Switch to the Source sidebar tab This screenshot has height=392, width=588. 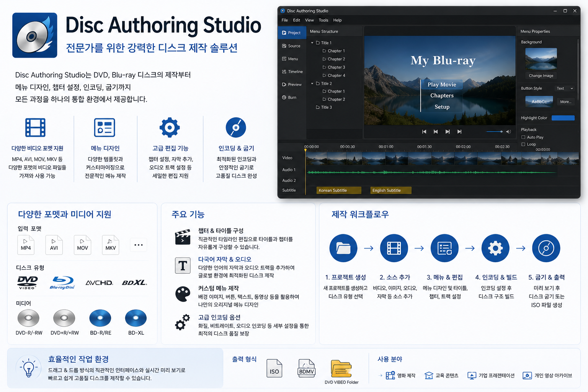coord(292,46)
